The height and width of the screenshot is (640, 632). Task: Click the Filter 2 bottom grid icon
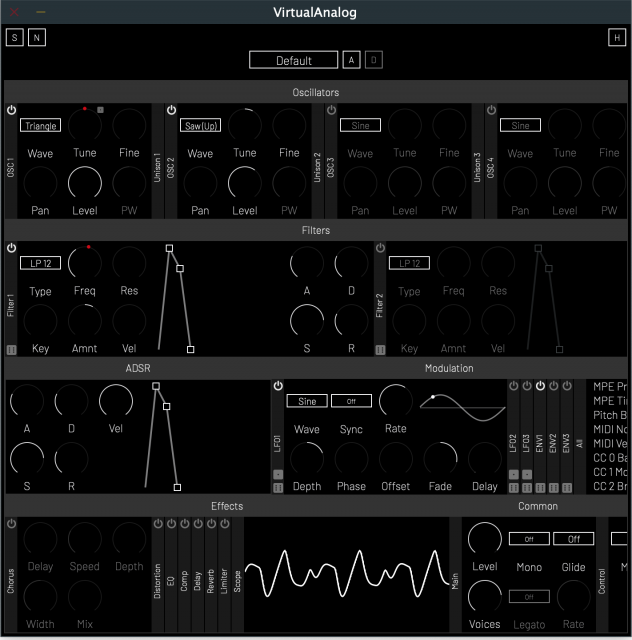(381, 350)
